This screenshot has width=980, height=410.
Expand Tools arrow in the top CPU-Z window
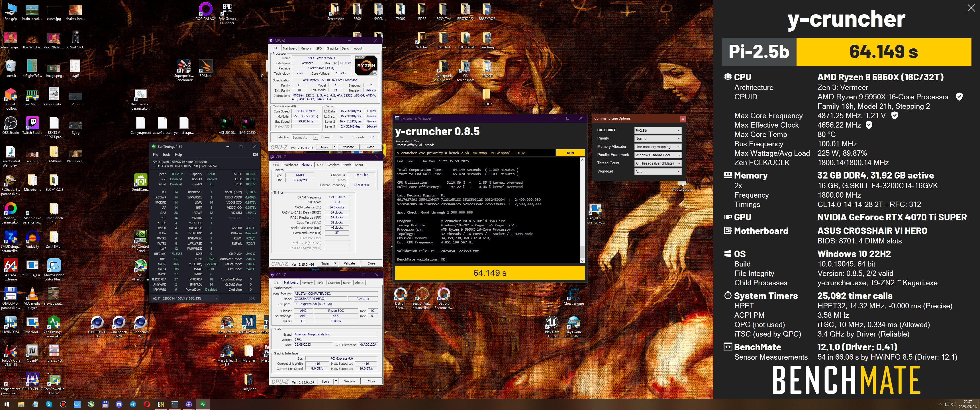[334, 147]
